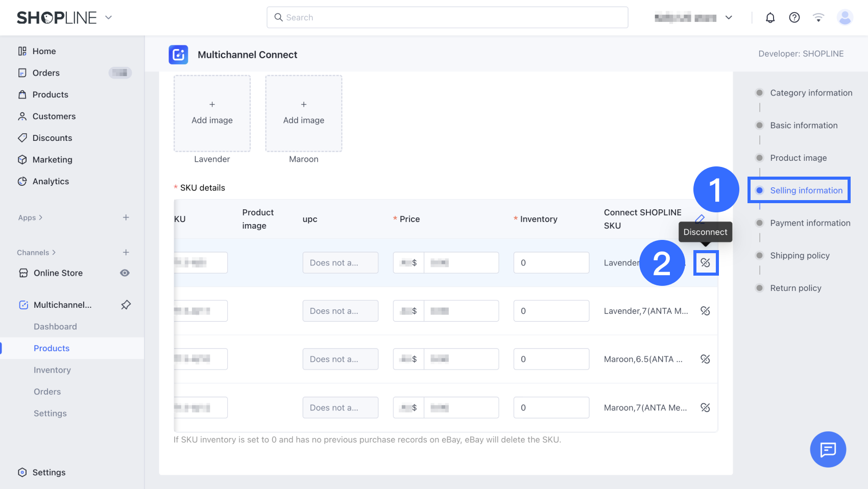
Task: Add image for Lavender variant
Action: [x=212, y=113]
